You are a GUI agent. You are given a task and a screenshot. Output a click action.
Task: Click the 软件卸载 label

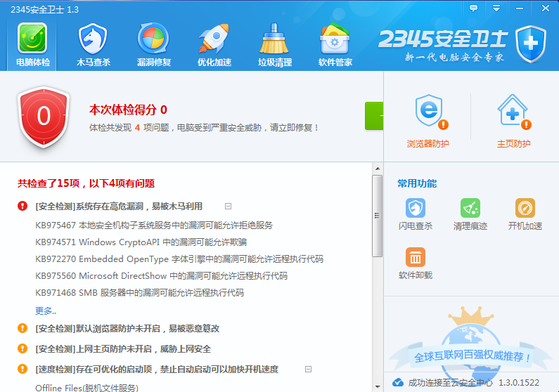point(416,275)
